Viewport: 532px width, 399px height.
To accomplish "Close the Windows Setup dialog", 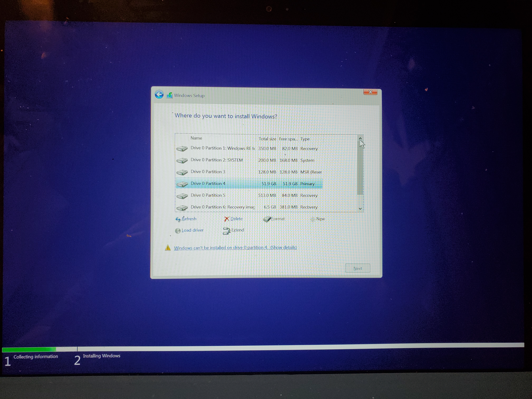I will pyautogui.click(x=370, y=92).
